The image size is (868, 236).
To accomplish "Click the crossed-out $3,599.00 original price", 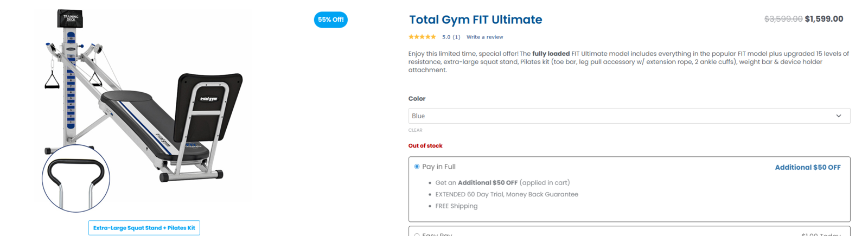I will pos(783,19).
